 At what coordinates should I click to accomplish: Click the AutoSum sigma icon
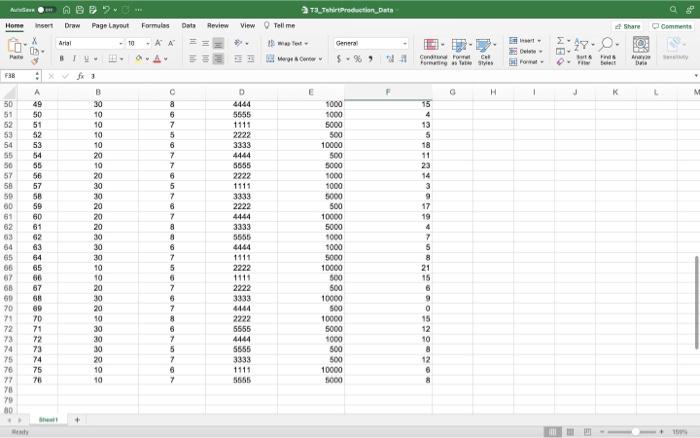560,41
